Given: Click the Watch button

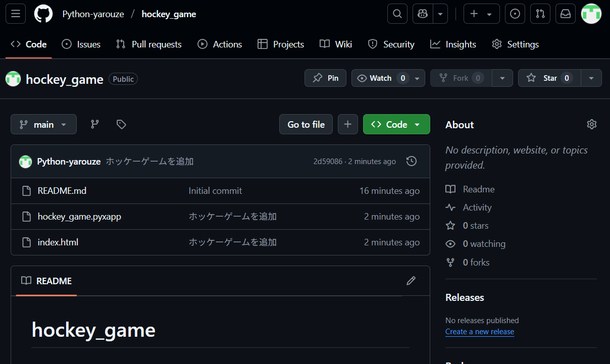Looking at the screenshot, I should tap(380, 78).
